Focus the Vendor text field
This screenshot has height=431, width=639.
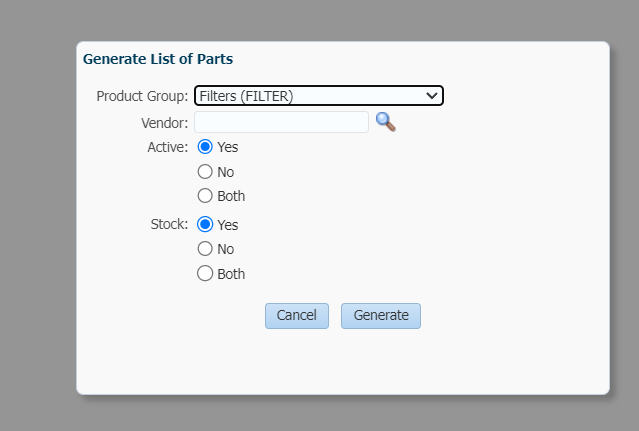point(281,122)
